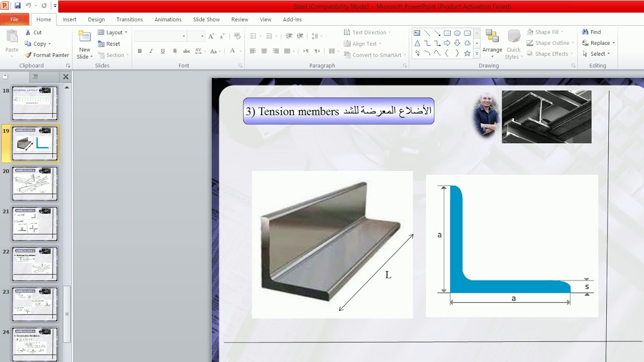This screenshot has width=644, height=362.
Task: Select the Isosceles Triangle shape
Action: tap(417, 43)
